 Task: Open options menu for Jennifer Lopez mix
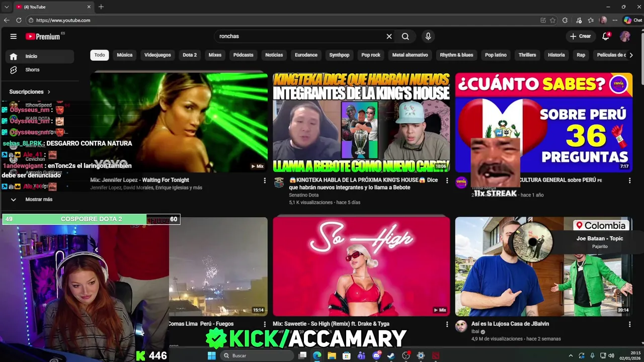click(265, 180)
